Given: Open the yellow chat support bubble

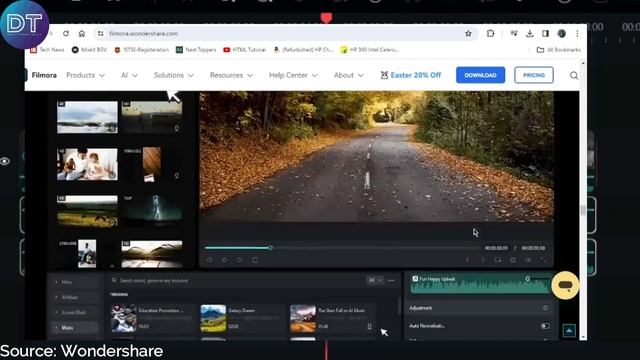Looking at the screenshot, I should [565, 285].
